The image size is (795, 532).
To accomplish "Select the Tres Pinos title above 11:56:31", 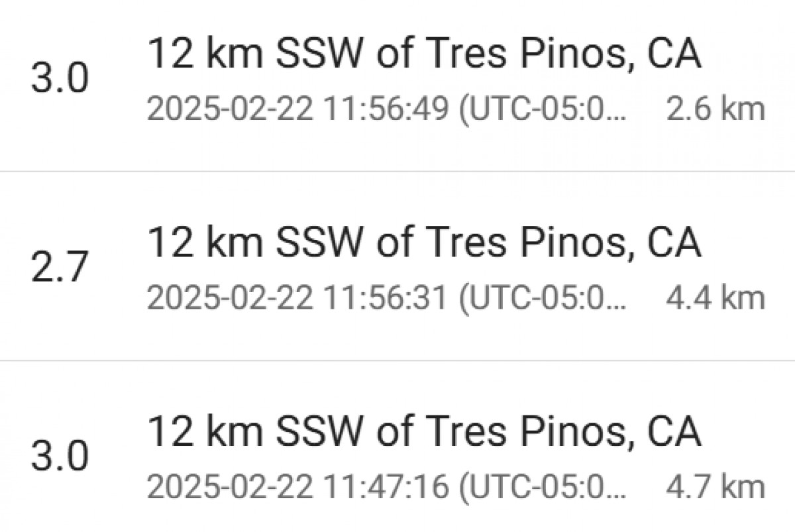I will pos(423,243).
